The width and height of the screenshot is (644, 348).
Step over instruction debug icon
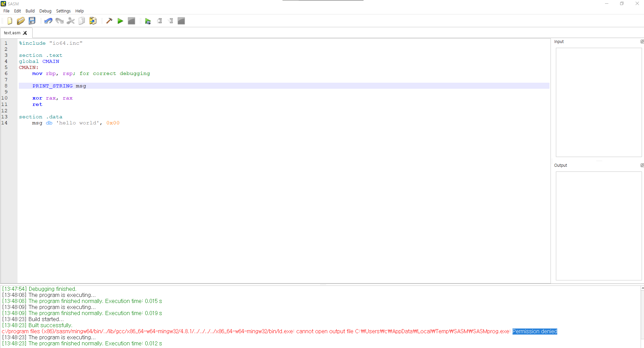(159, 21)
